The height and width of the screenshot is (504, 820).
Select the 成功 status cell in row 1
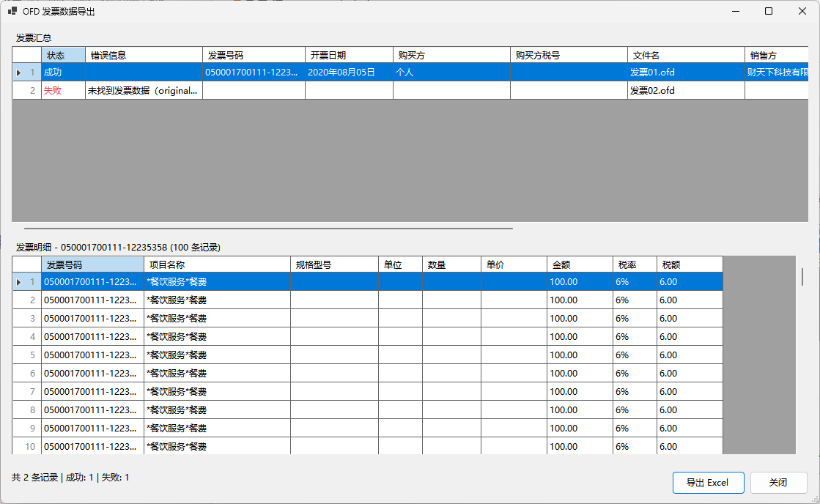pyautogui.click(x=63, y=72)
